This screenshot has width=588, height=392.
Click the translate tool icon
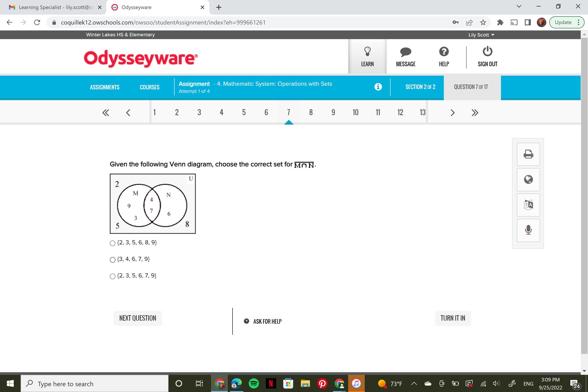pos(528,205)
